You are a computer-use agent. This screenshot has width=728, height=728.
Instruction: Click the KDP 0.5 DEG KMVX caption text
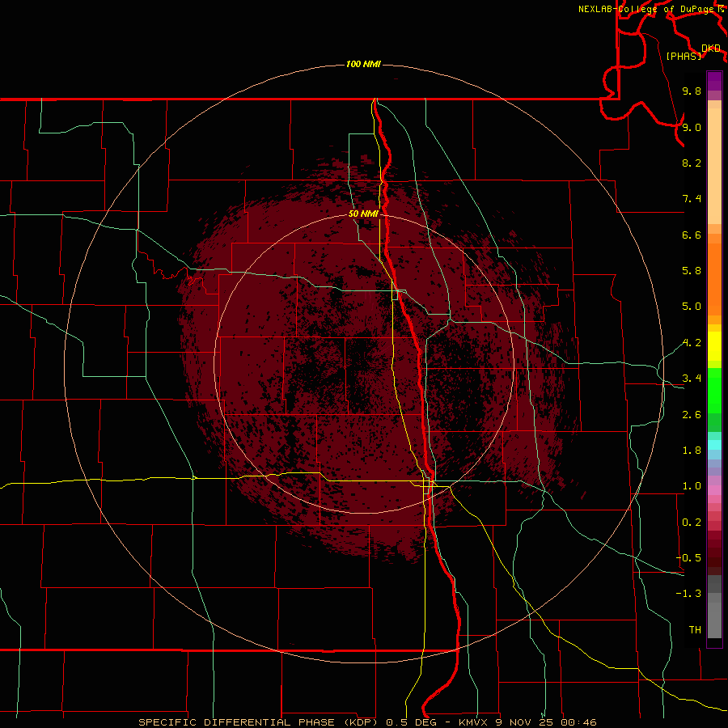[367, 722]
